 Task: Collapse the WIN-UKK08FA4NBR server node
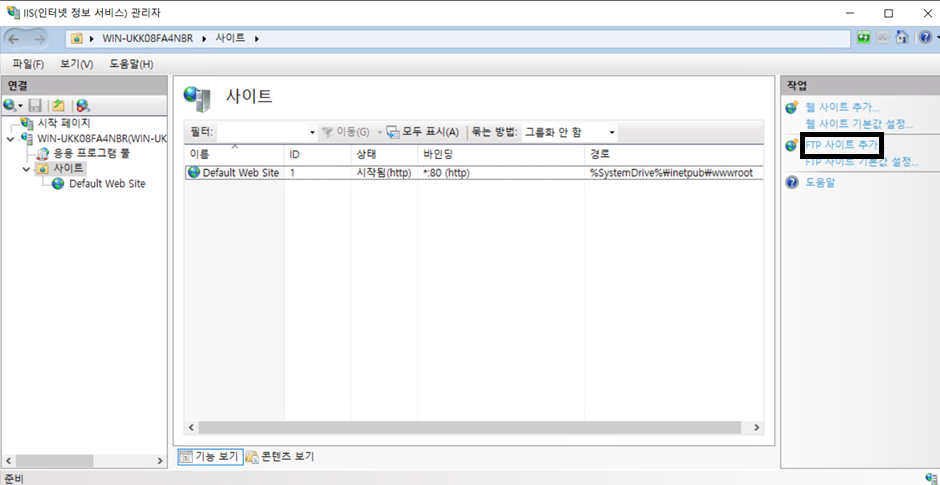click(10, 139)
